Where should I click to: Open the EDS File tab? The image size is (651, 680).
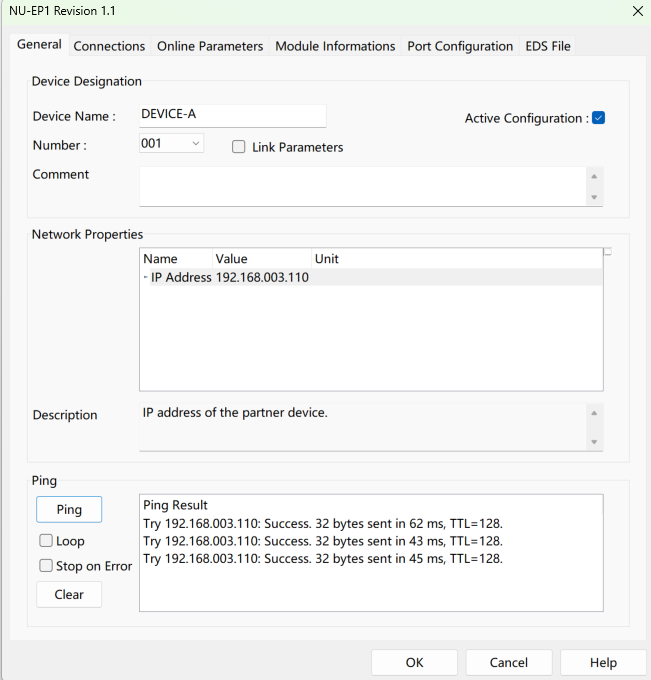coord(548,46)
